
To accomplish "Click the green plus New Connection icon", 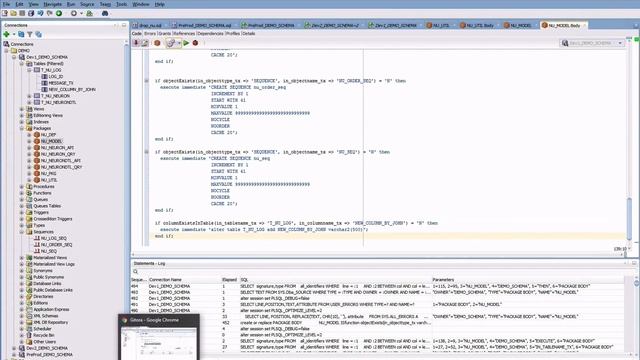I will click(7, 35).
